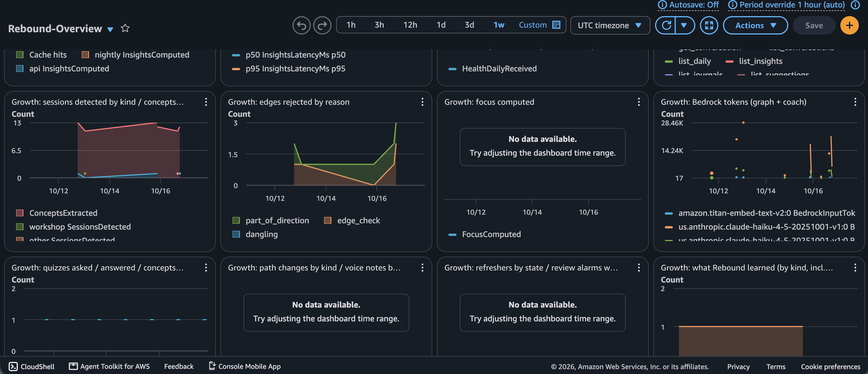The height and width of the screenshot is (374, 868).
Task: Open widget menu for Growth: focus computed
Action: (x=638, y=102)
